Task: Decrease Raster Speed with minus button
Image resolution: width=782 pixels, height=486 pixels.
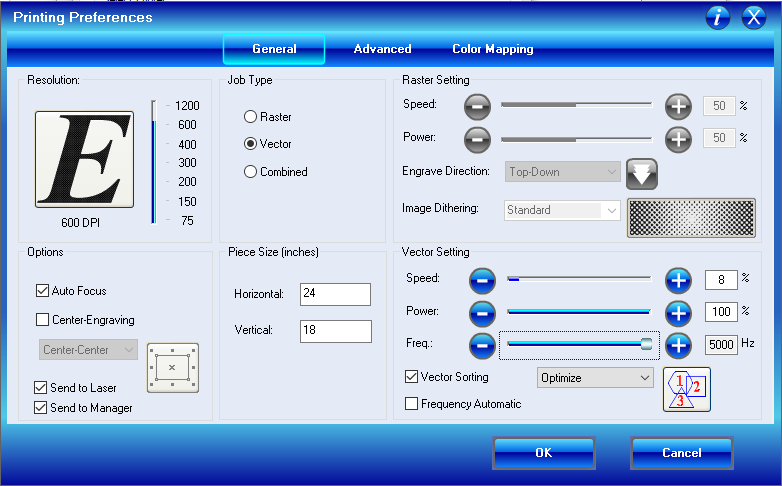Action: click(477, 107)
